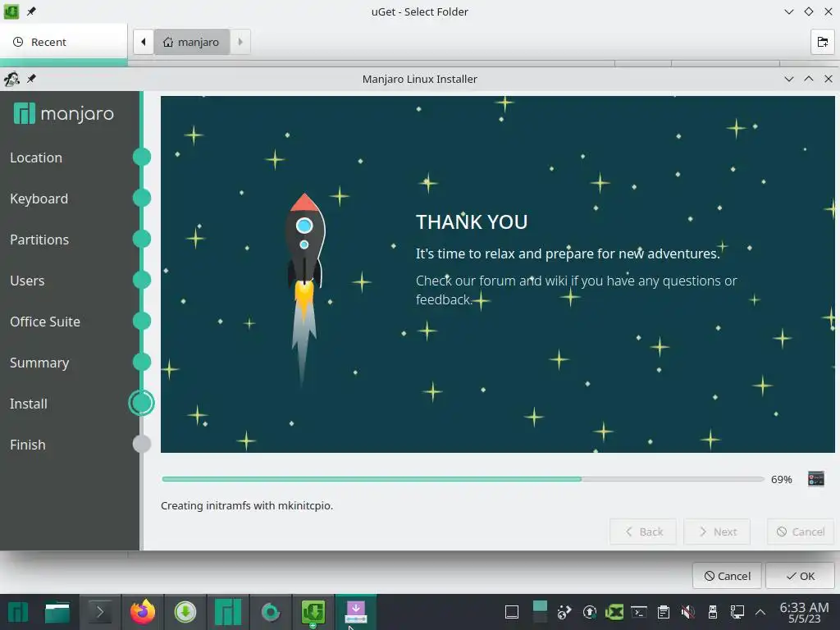
Task: Click the installer Next button
Action: pos(717,532)
